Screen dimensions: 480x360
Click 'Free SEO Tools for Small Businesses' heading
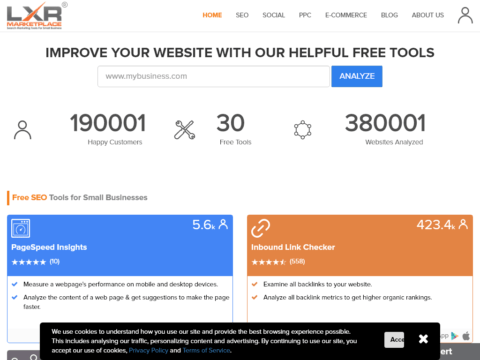[80, 198]
